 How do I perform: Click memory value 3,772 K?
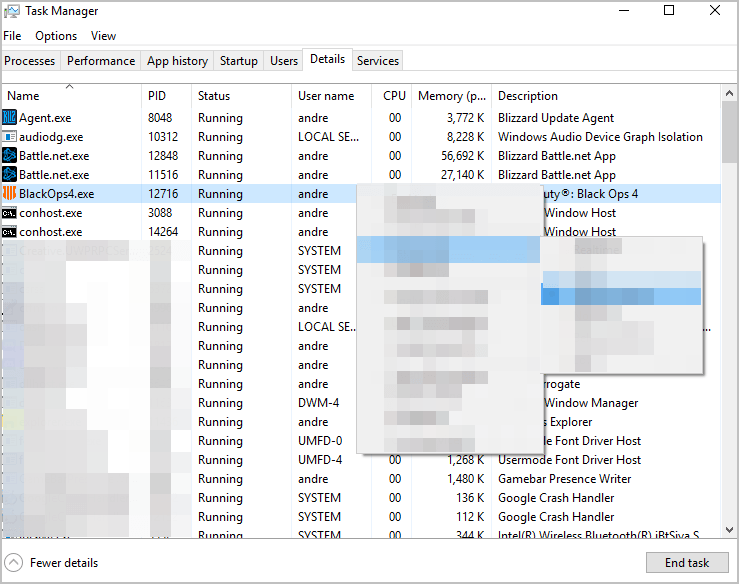click(x=466, y=118)
